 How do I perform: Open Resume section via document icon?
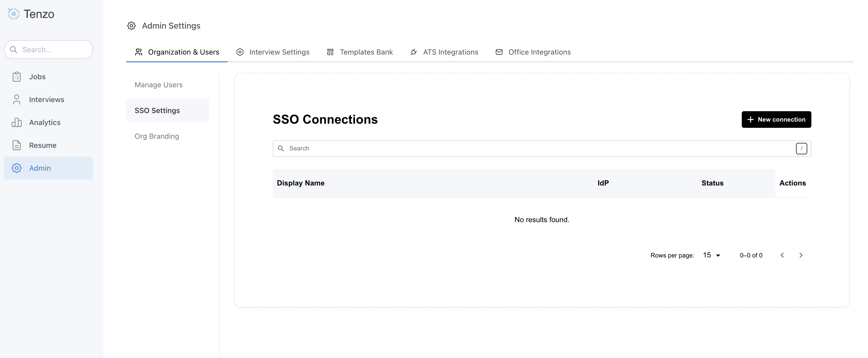click(x=17, y=145)
